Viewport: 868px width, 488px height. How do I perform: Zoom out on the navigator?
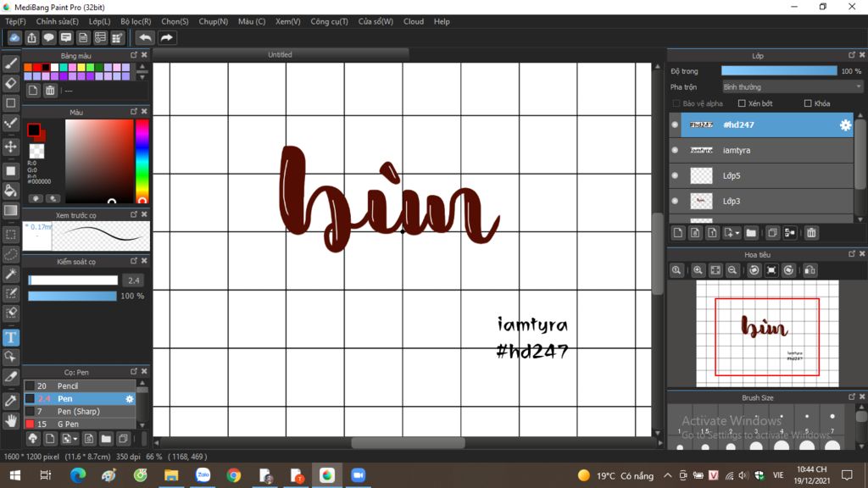click(732, 270)
